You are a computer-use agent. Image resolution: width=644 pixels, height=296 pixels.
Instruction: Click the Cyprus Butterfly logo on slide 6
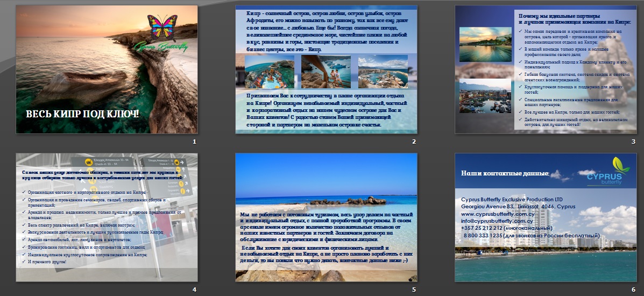pos(608,171)
